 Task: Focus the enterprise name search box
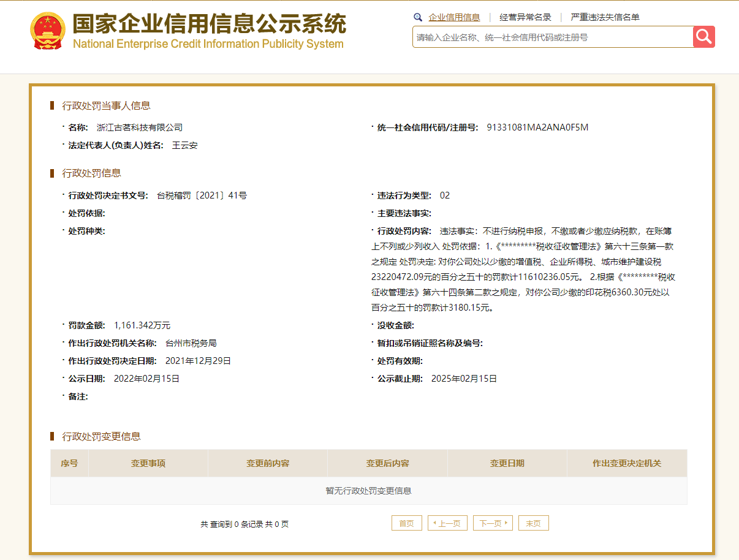pos(553,37)
